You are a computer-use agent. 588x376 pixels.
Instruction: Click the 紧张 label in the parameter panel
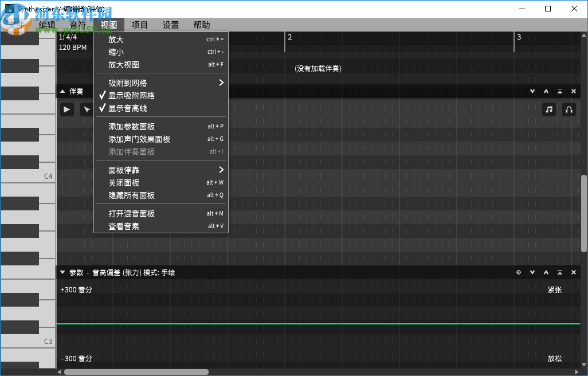(554, 289)
